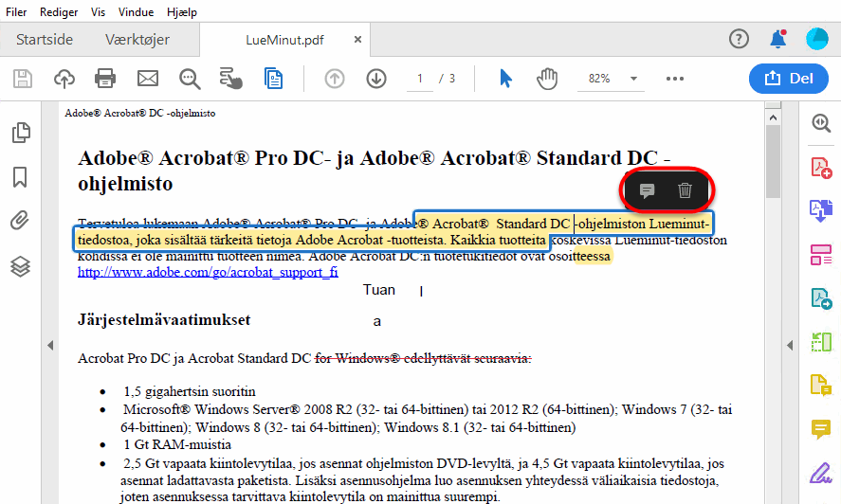Click the save floppy disk icon
This screenshot has height=504, width=841.
pos(23,79)
